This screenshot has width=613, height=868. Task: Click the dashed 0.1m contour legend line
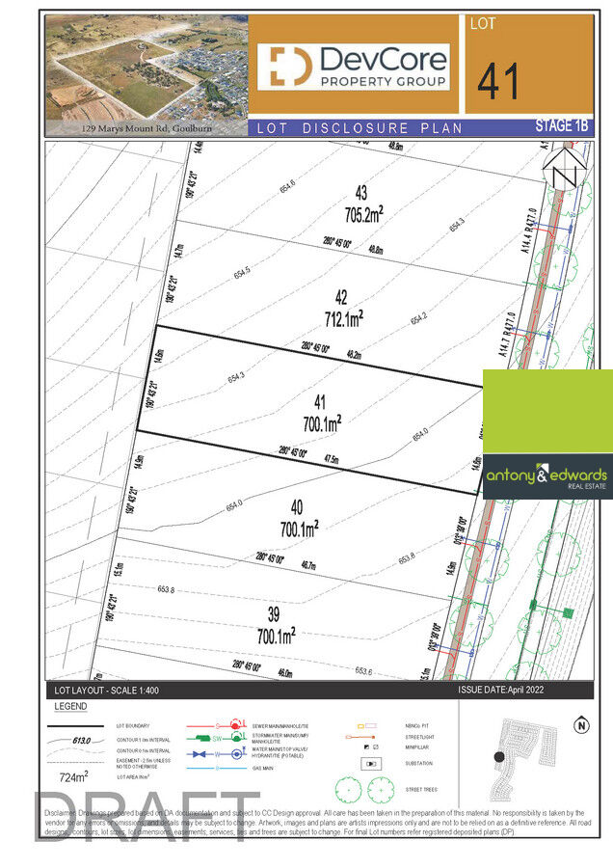[x=76, y=751]
